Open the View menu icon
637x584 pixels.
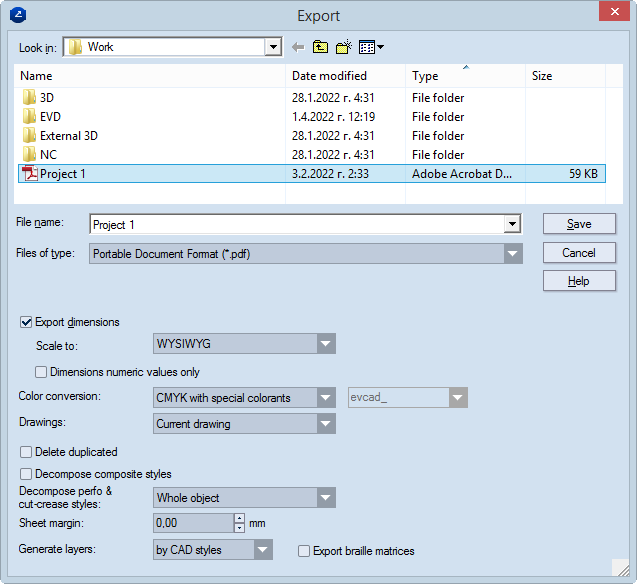tap(371, 47)
